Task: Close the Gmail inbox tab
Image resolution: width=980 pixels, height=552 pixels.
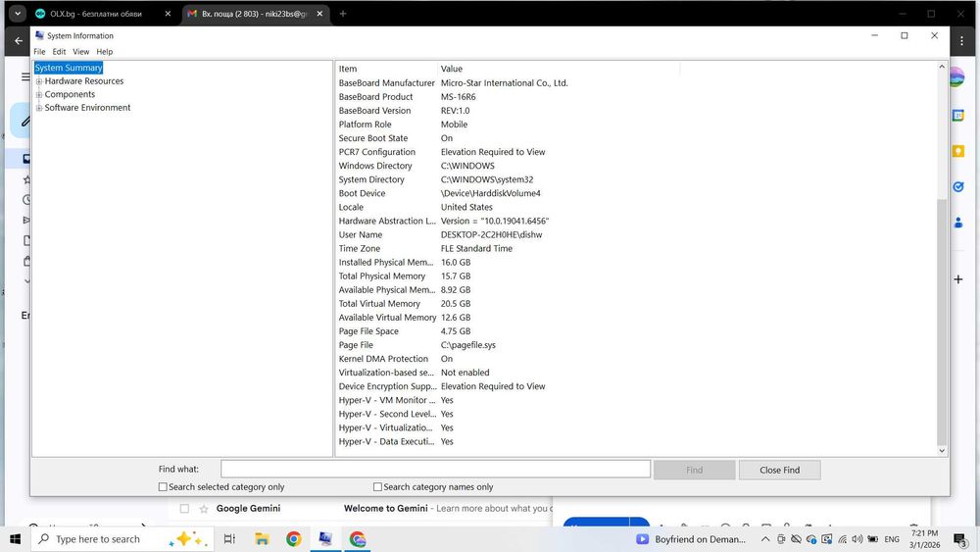Action: [x=319, y=13]
